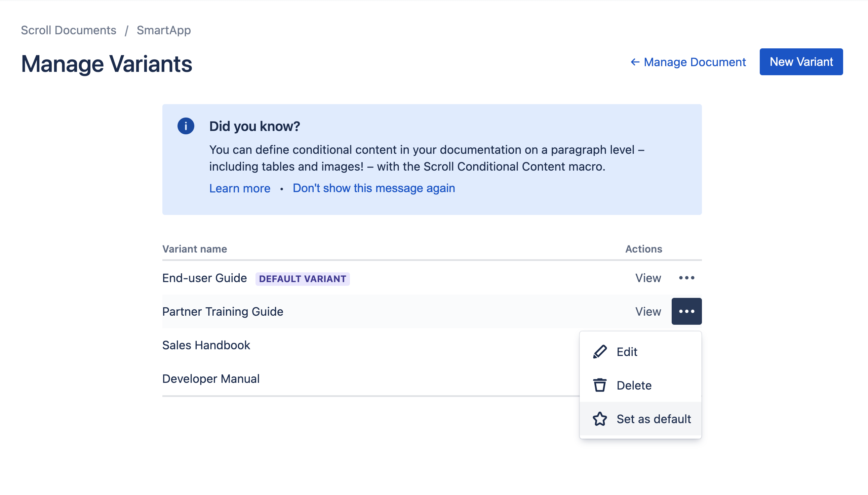View the End-user Guide variant
This screenshot has height=495, width=868.
click(x=648, y=278)
